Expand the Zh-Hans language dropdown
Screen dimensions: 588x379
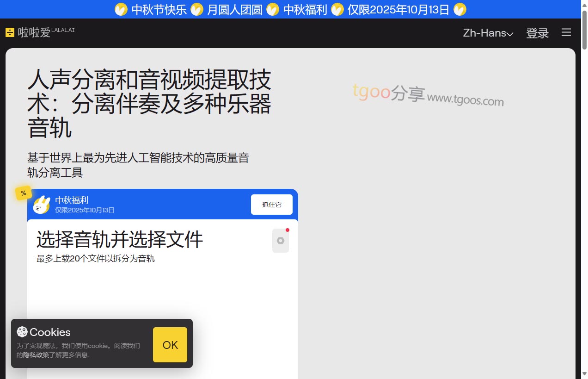pyautogui.click(x=488, y=33)
